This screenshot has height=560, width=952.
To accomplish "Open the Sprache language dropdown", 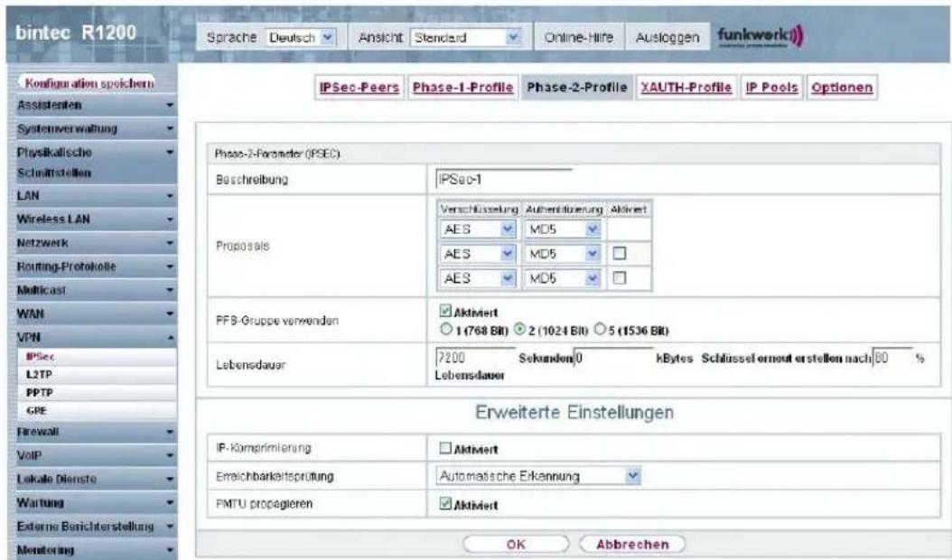I will coord(301,38).
